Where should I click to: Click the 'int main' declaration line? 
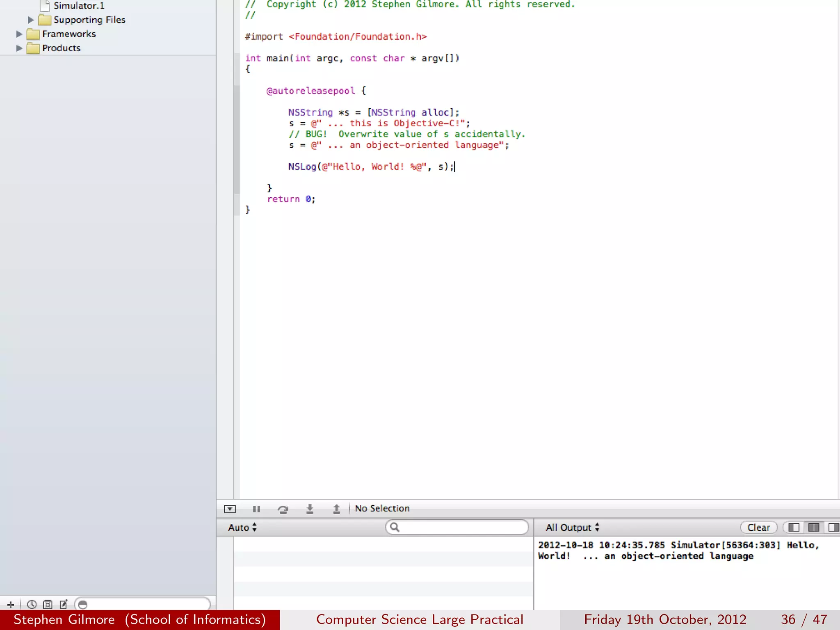[x=352, y=58]
